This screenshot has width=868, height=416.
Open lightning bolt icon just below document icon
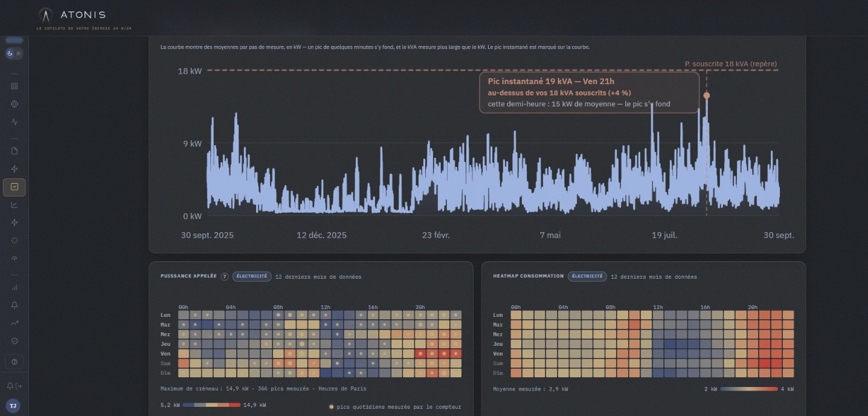coord(14,169)
